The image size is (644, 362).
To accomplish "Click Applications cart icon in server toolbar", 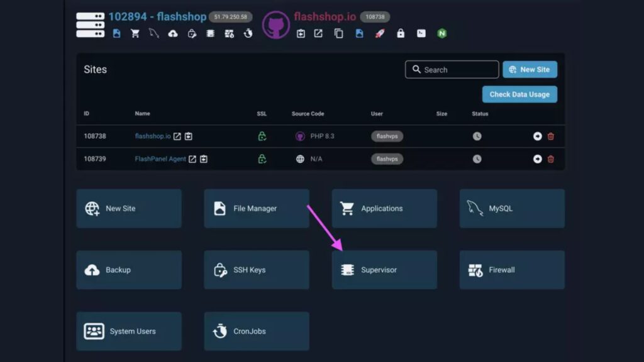I will (135, 33).
